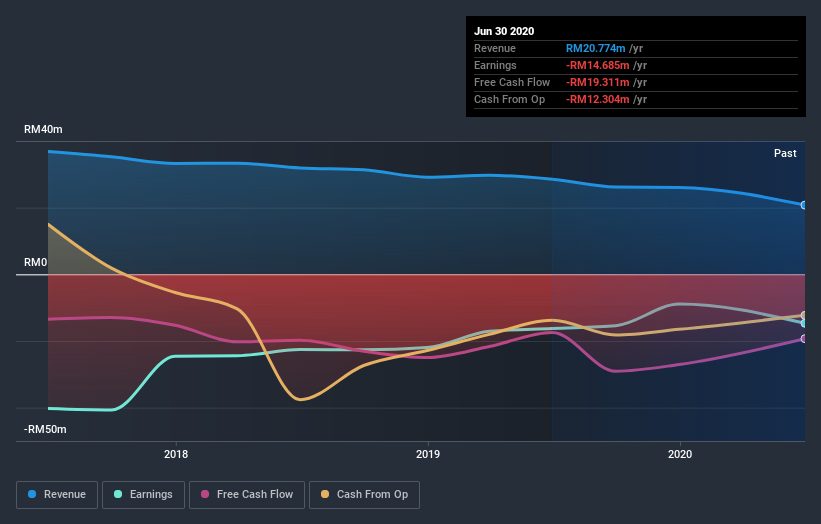Screen dimensions: 821x524
Task: Click the Cash From Op label in tooltip
Action: [509, 99]
